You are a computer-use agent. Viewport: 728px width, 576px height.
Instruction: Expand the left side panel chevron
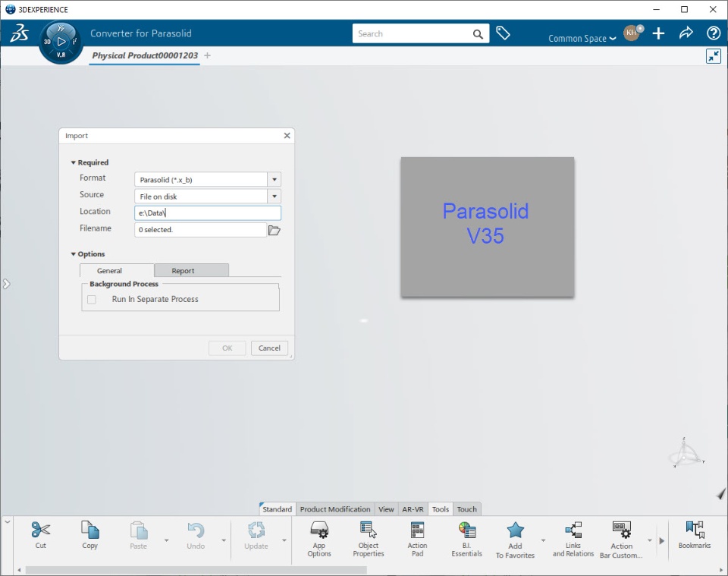point(6,284)
